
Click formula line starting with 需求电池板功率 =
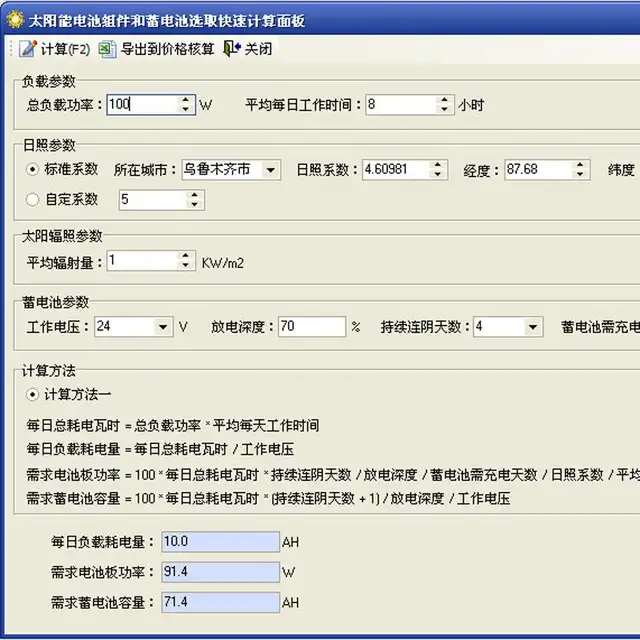tap(333, 475)
